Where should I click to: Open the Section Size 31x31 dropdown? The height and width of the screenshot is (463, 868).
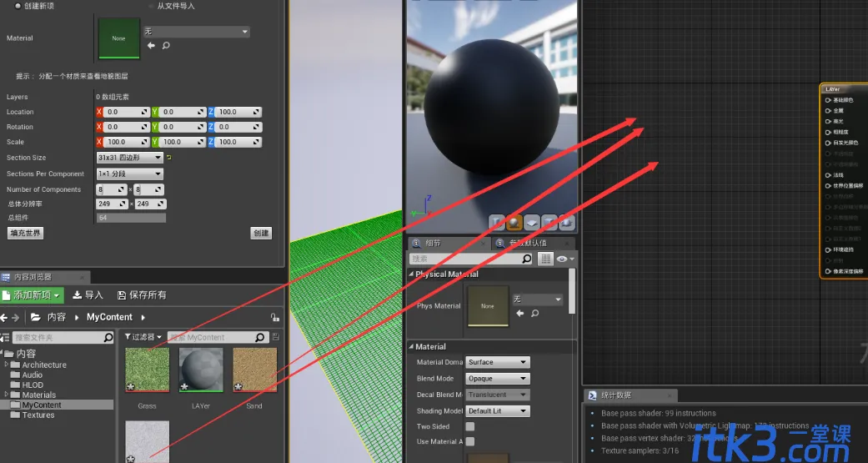click(x=129, y=158)
